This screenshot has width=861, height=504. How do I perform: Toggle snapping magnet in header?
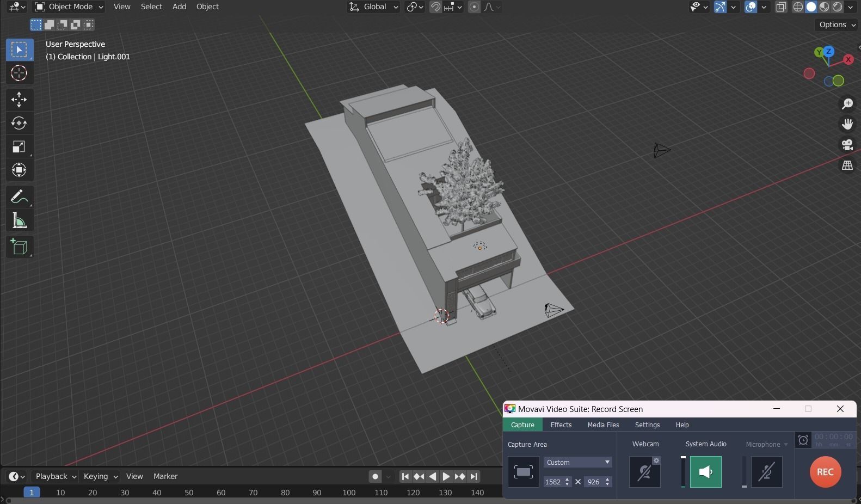[x=435, y=7]
